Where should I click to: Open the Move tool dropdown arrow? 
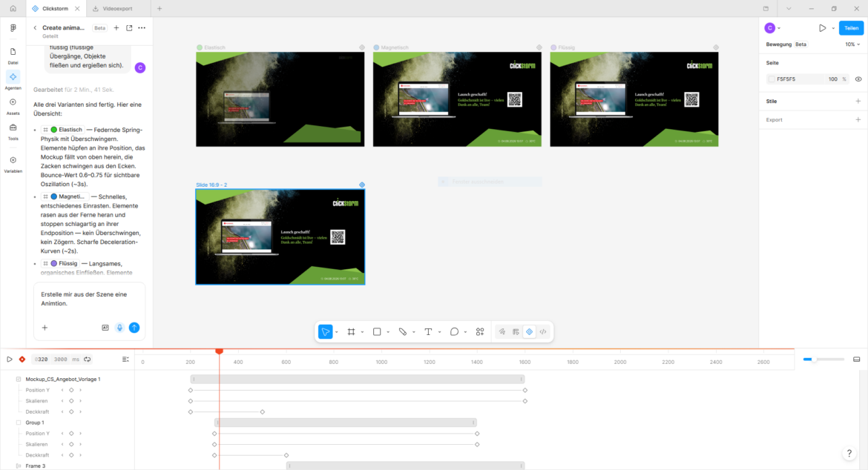[x=337, y=332]
